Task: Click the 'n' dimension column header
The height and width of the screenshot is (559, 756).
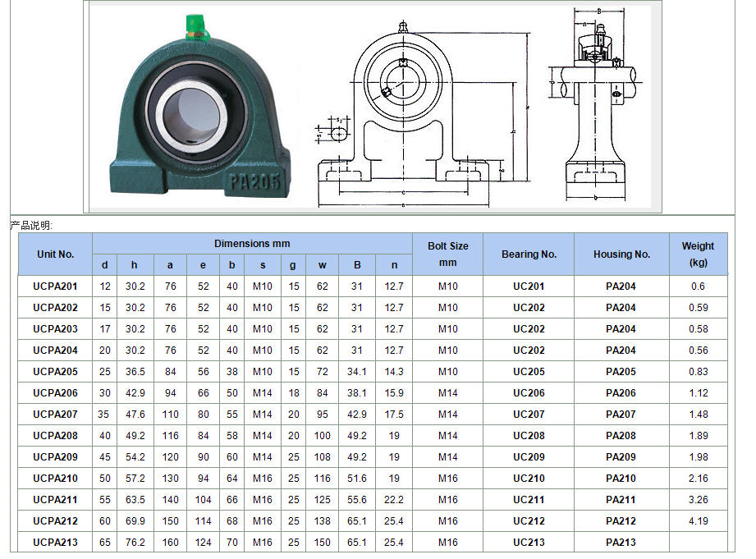Action: tap(394, 265)
